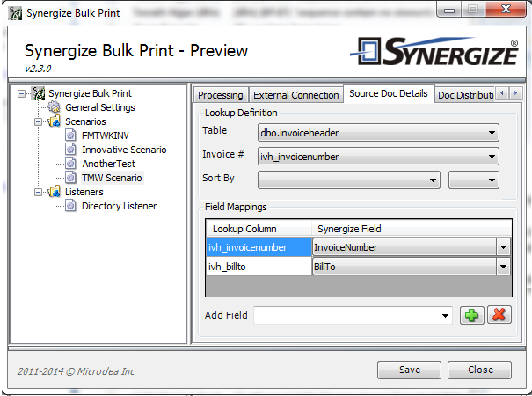Click the Scenarios folder icon

pos(54,121)
